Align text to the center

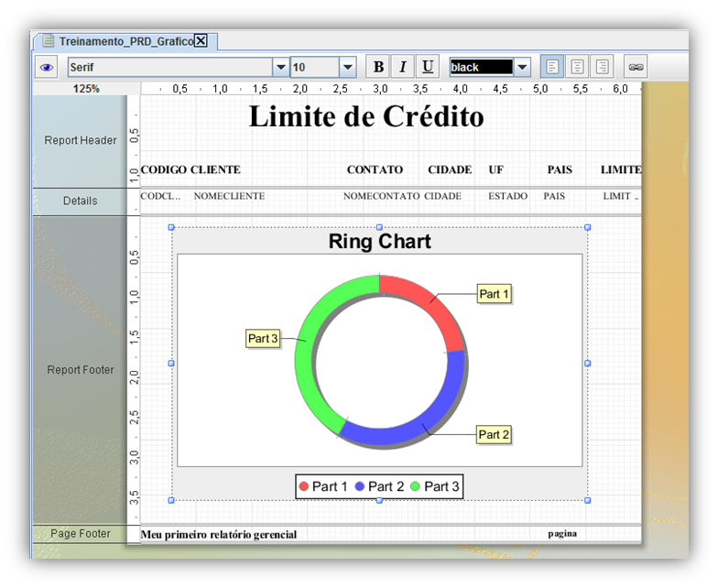pos(577,67)
